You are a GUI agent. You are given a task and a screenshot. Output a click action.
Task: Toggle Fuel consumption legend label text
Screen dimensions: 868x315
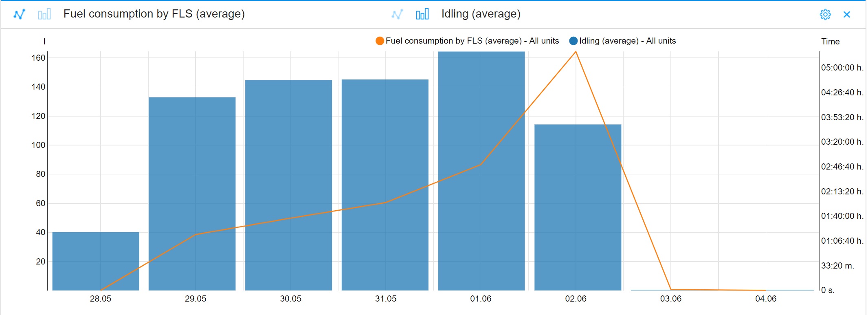click(x=472, y=41)
